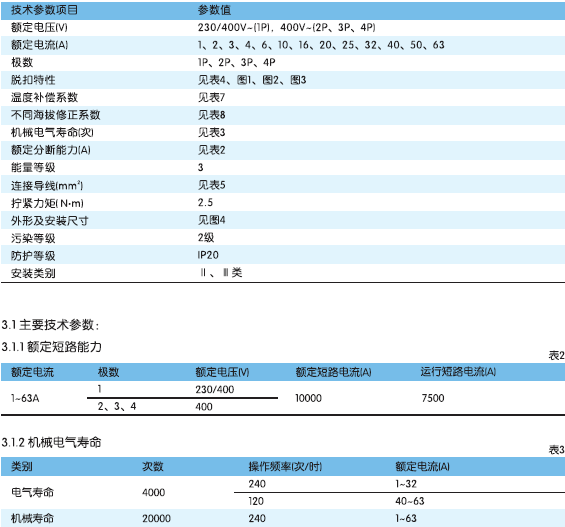Screen dimensions: 565x527
Task: Click the 脱扣特性 row label
Action: 33,80
